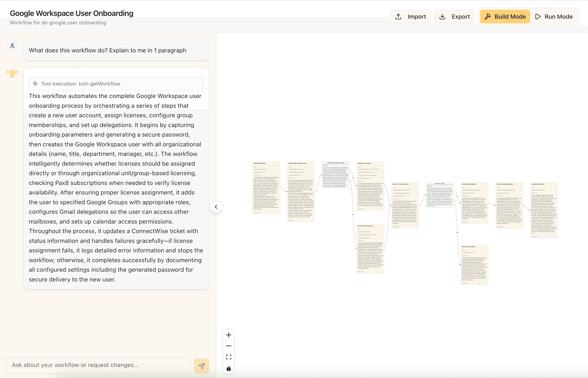Click the 'Workflow for do google user onboarding' subtitle
The width and height of the screenshot is (588, 378).
click(58, 22)
